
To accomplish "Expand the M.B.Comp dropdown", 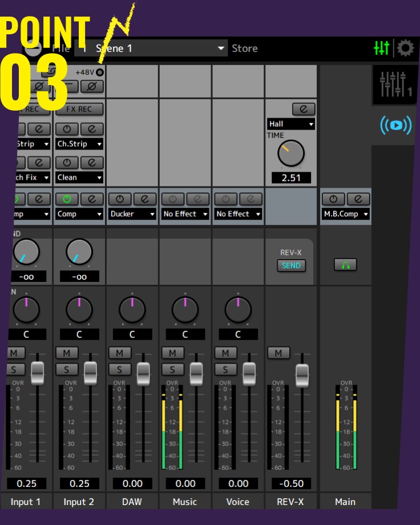I will (x=346, y=214).
